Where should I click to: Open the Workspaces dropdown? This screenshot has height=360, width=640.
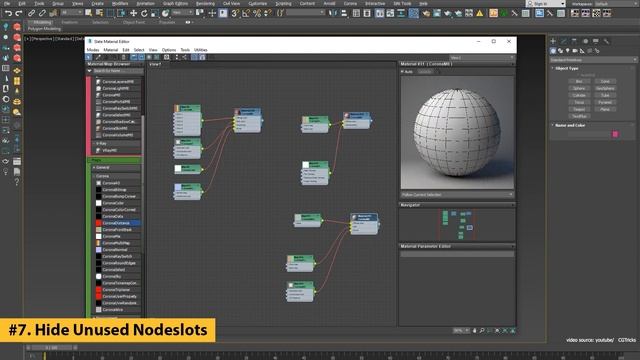[616, 4]
